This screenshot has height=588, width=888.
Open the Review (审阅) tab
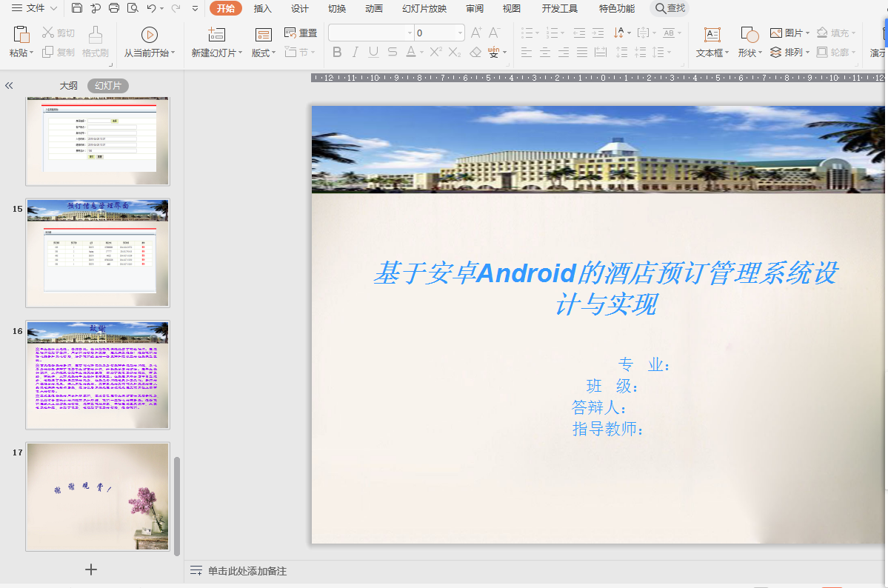pyautogui.click(x=475, y=8)
